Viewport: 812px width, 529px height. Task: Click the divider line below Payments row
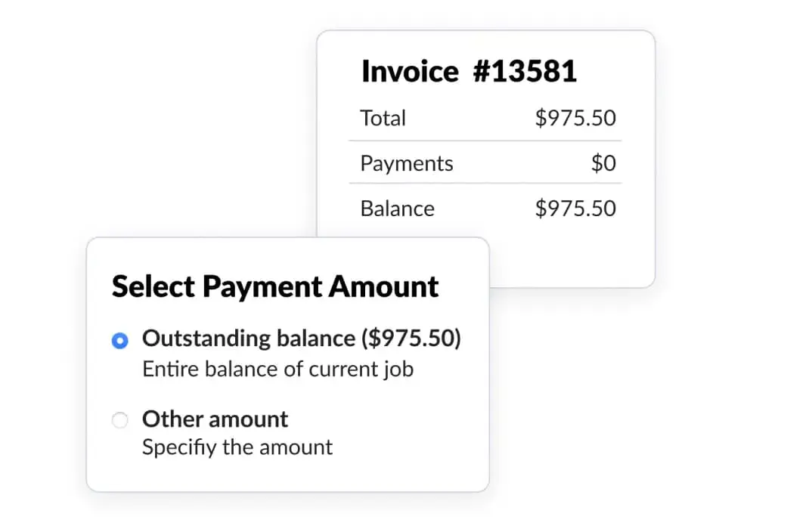click(x=485, y=183)
